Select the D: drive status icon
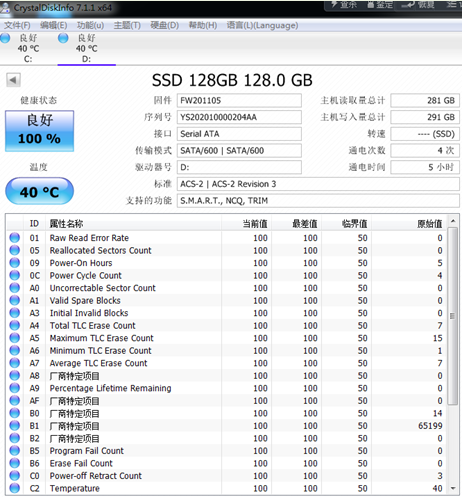The image size is (462, 497). pos(63,38)
